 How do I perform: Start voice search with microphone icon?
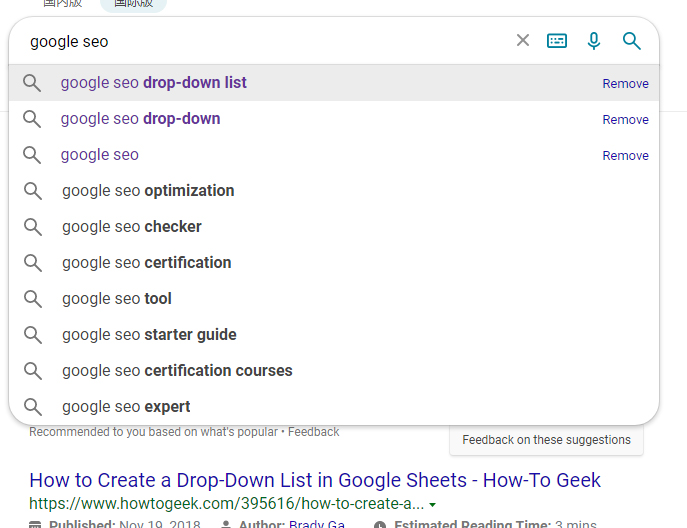point(594,41)
